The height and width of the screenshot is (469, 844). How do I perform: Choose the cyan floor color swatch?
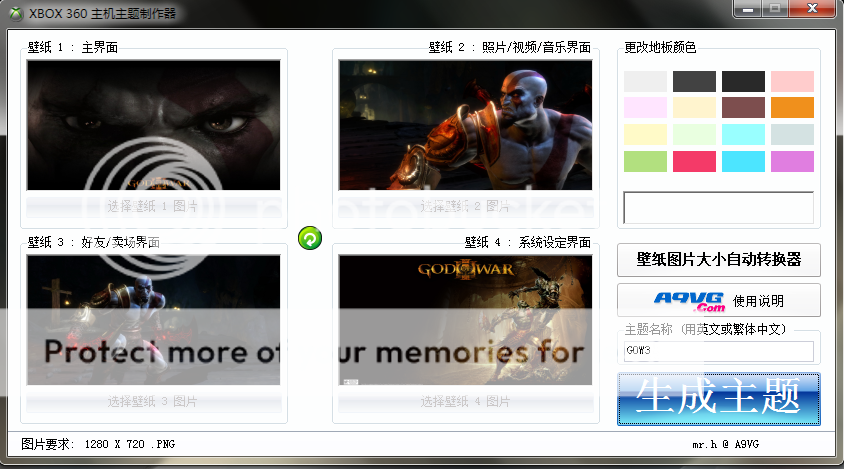(743, 161)
